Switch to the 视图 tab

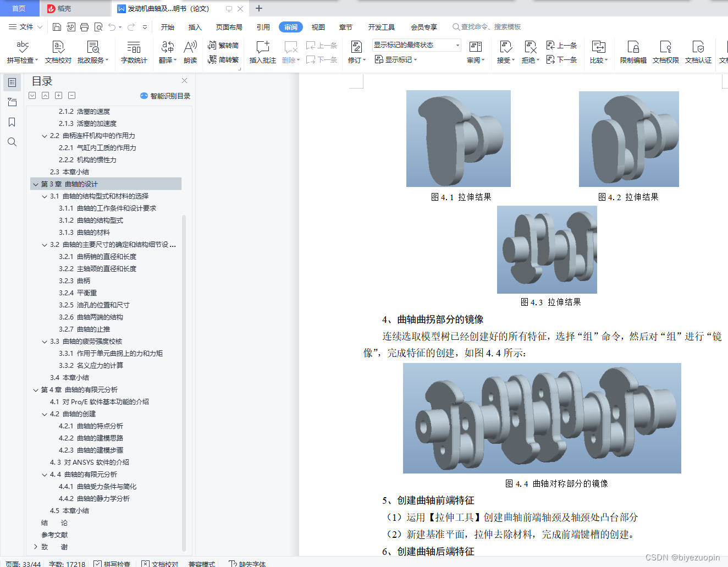point(318,27)
